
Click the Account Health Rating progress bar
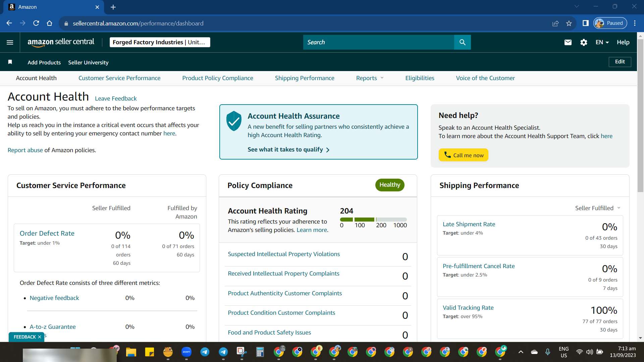(373, 220)
